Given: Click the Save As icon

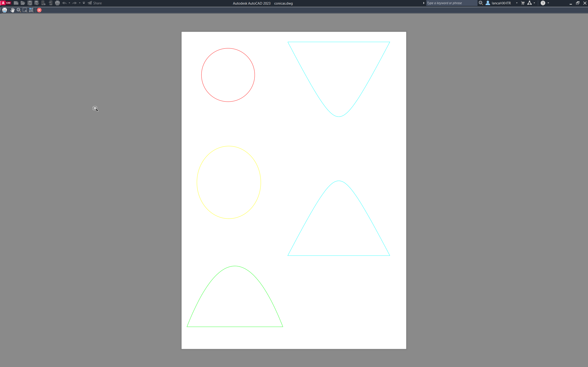Looking at the screenshot, I should pyautogui.click(x=37, y=3).
